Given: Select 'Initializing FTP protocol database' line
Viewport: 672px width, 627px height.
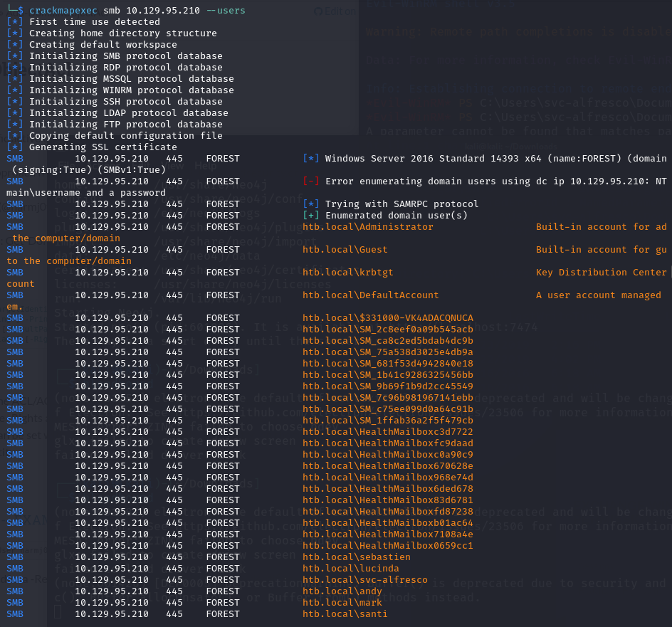Looking at the screenshot, I should 125,124.
